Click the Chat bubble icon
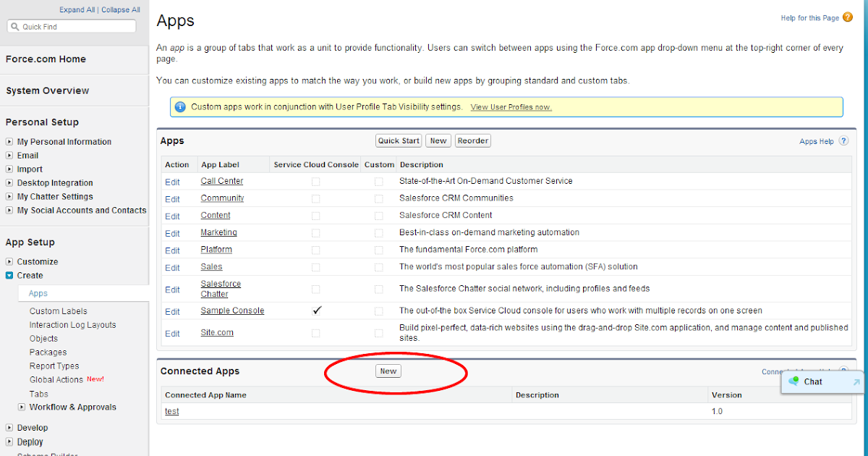The image size is (868, 456). [x=794, y=381]
